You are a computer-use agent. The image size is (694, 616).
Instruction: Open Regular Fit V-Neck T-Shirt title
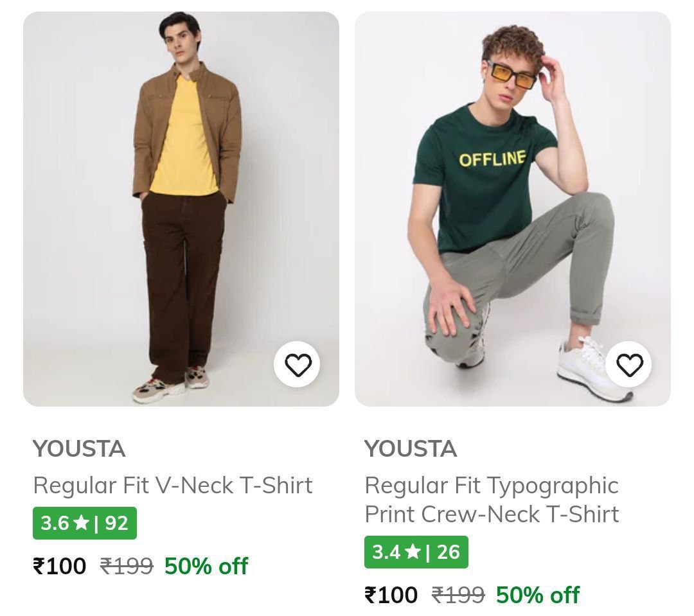(173, 485)
